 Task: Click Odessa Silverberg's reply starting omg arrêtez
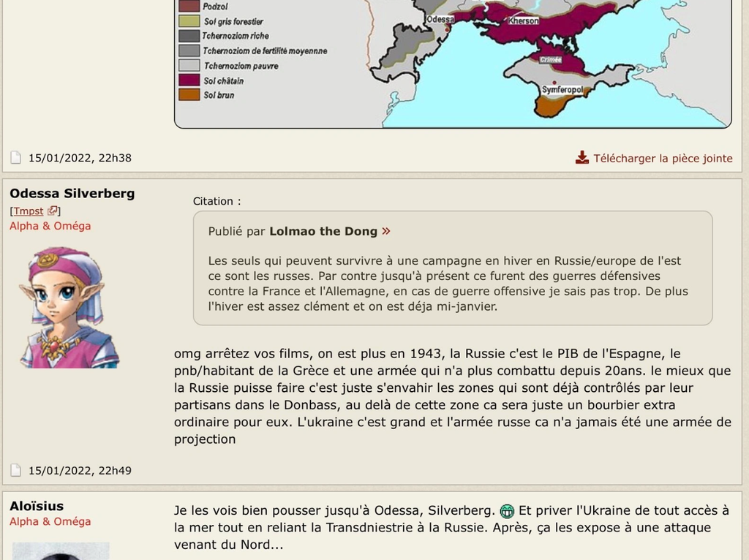click(452, 396)
